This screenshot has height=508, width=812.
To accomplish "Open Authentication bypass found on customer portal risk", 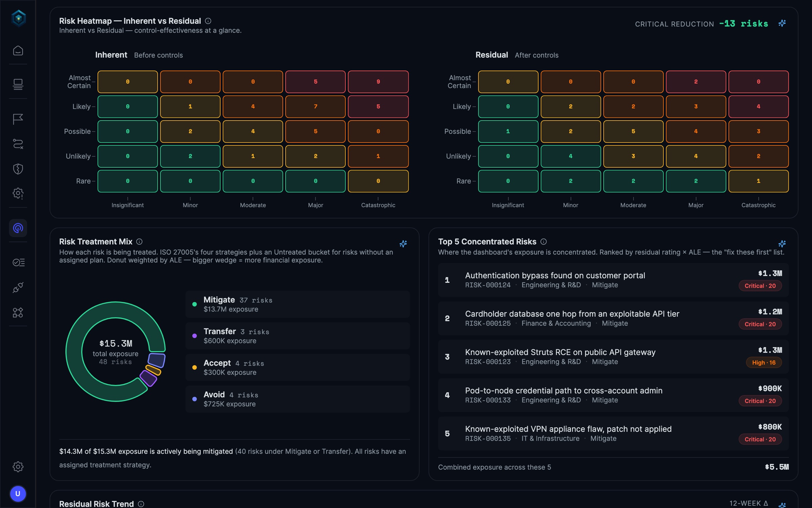I will [x=613, y=280].
